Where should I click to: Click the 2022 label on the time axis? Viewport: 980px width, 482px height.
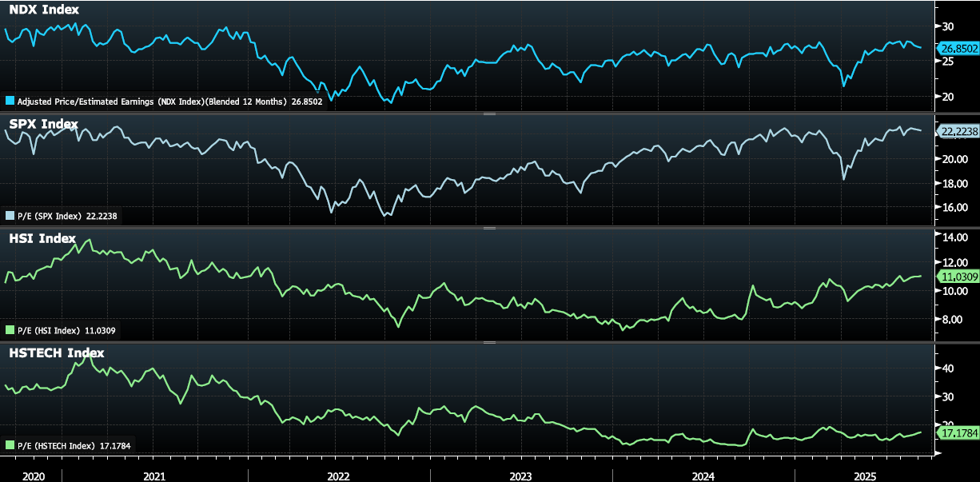(x=338, y=476)
